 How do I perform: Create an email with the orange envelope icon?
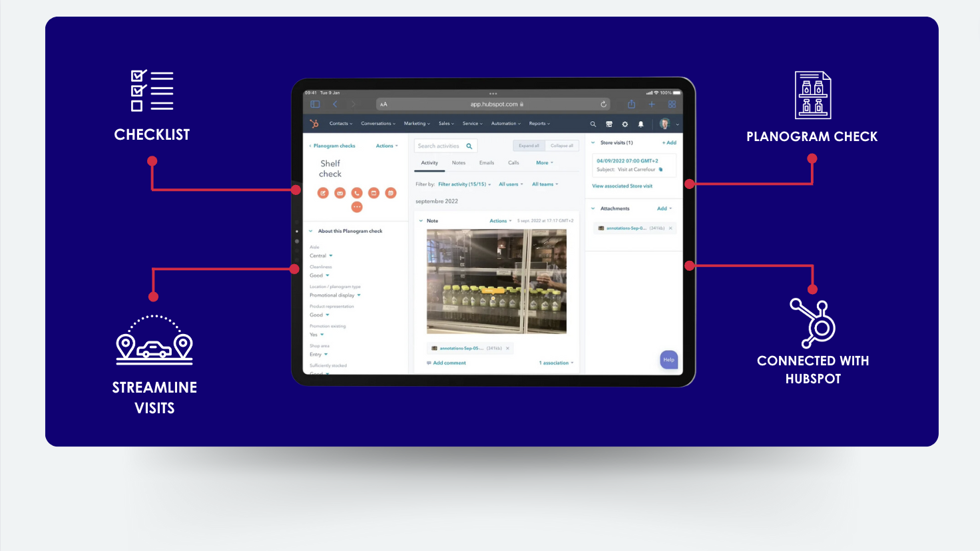pos(340,193)
